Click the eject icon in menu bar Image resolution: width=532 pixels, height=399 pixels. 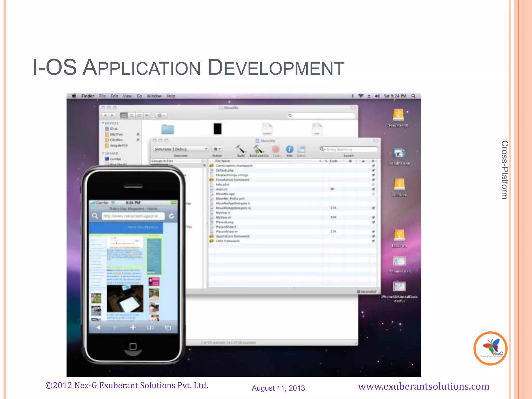point(369,96)
